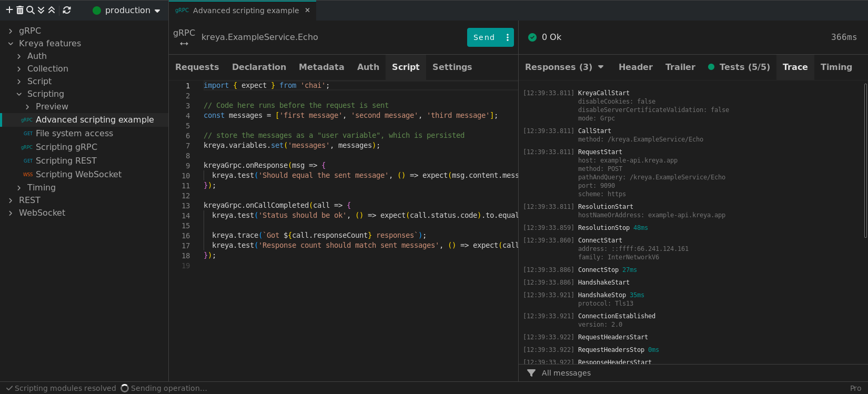The image size is (868, 394).
Task: Collapse all tree items with double-chevron up
Action: [x=52, y=10]
